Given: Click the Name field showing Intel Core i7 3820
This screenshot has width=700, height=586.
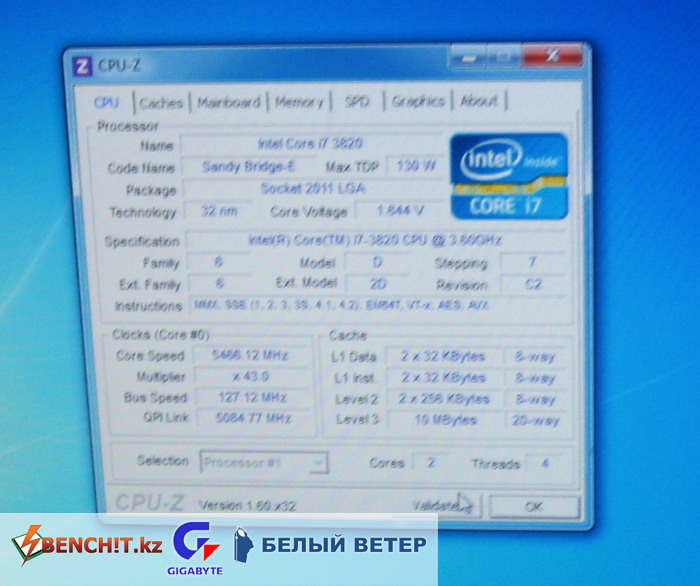Looking at the screenshot, I should [x=311, y=144].
